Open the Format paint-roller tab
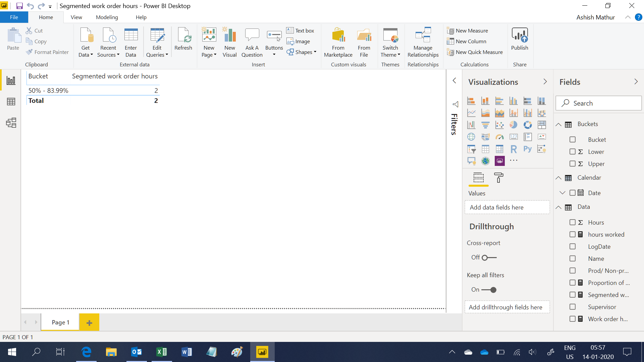The width and height of the screenshot is (644, 362). [x=499, y=178]
